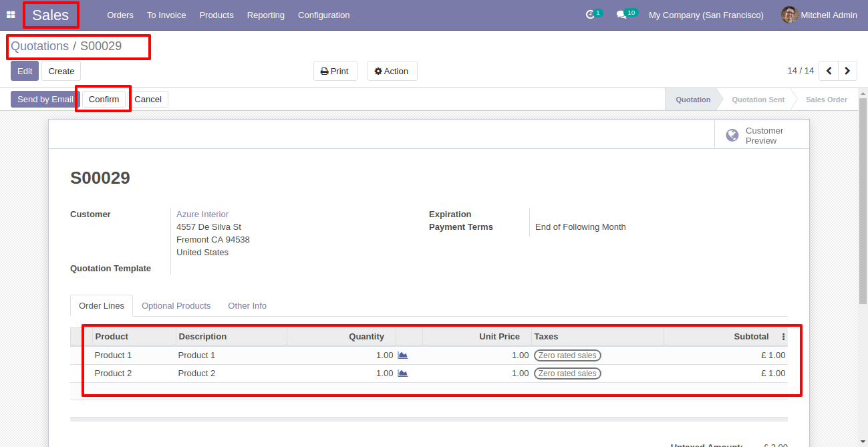Viewport: 868px width, 447px height.
Task: Open the conversations chat bubble icon
Action: (621, 15)
